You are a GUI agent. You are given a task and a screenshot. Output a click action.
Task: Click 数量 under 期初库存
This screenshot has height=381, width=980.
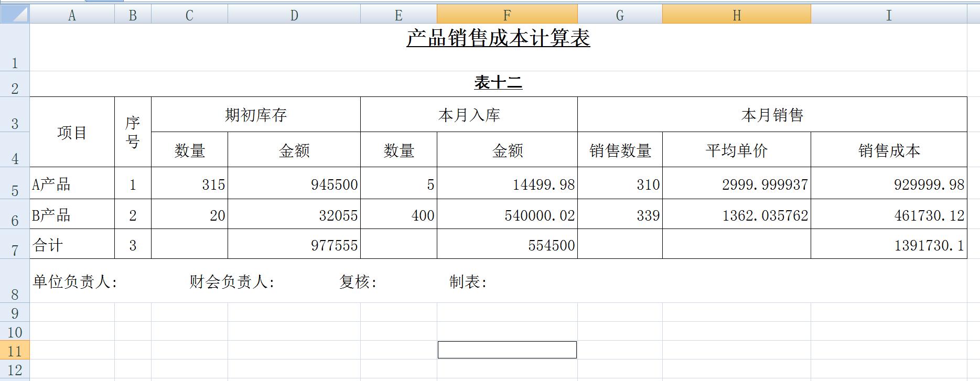point(189,150)
